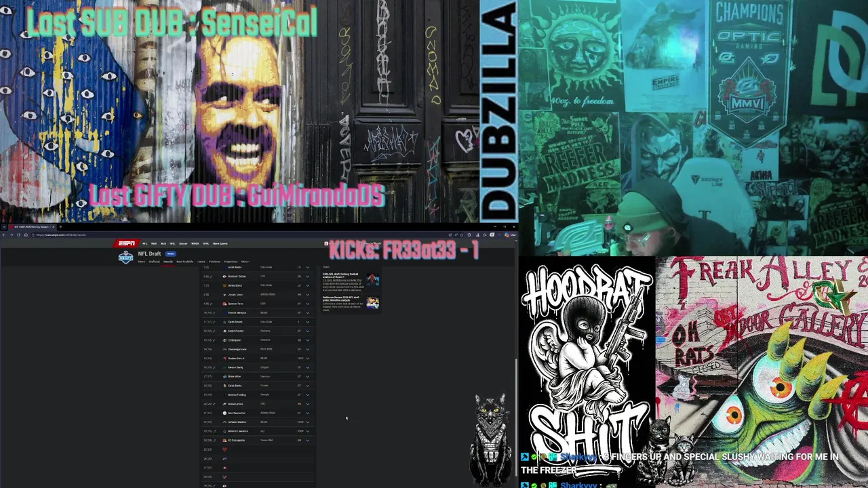Click the team logo in the pick 6 row

(224, 277)
